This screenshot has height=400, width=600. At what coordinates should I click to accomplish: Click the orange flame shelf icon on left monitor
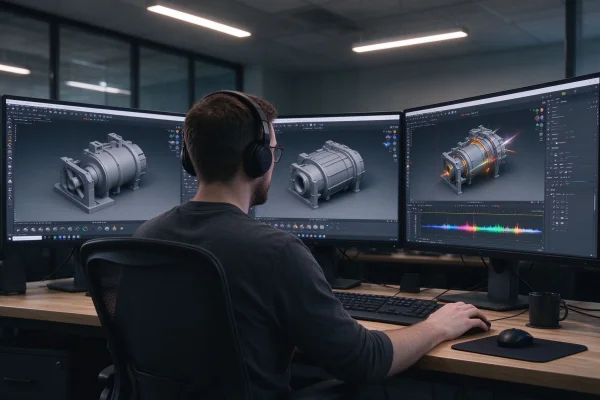(x=114, y=229)
